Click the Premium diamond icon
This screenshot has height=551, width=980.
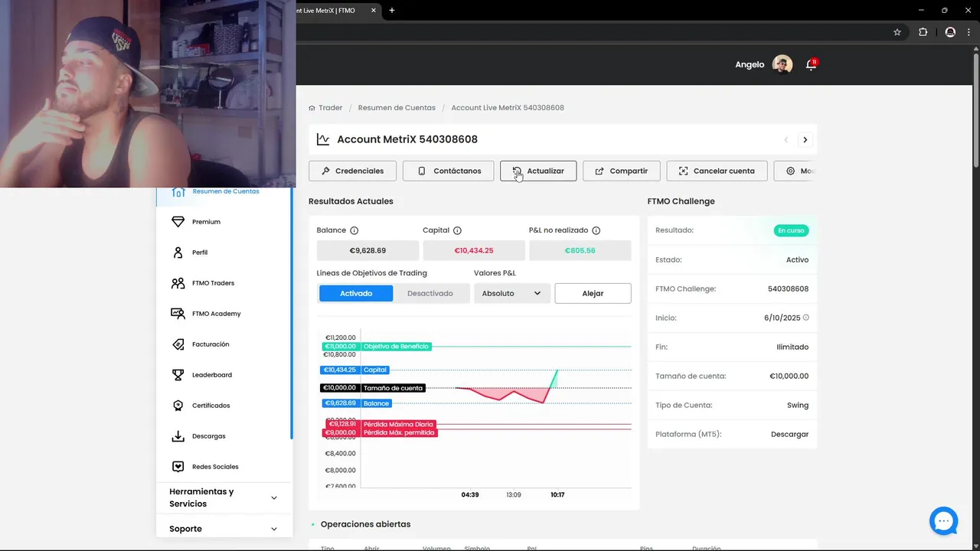(178, 222)
